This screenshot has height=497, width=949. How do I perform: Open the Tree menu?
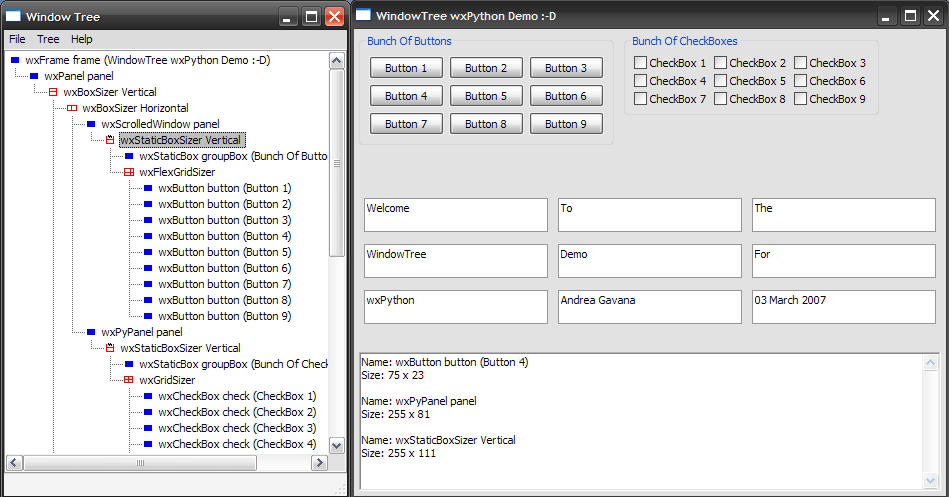click(48, 39)
